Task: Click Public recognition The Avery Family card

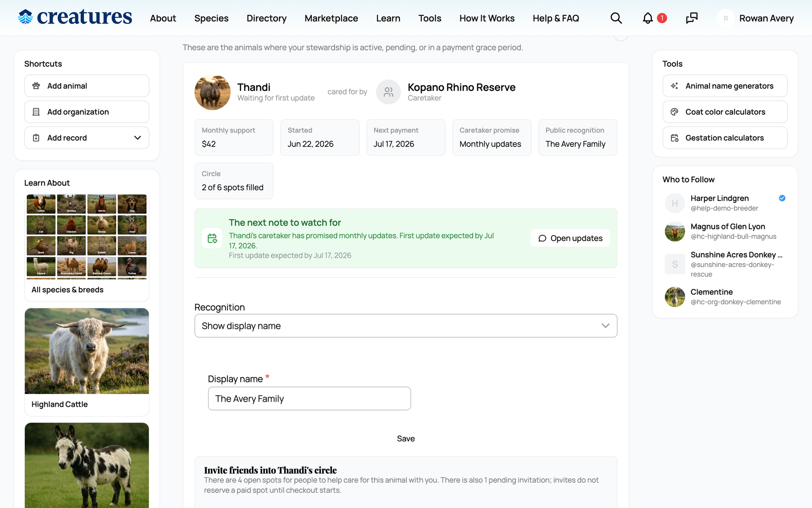Action: [578, 137]
